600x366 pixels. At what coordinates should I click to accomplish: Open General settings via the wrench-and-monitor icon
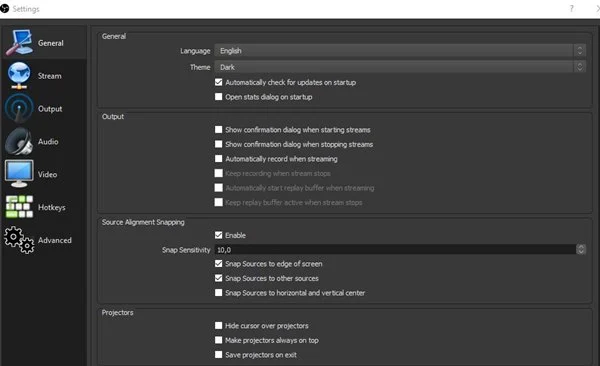point(19,42)
